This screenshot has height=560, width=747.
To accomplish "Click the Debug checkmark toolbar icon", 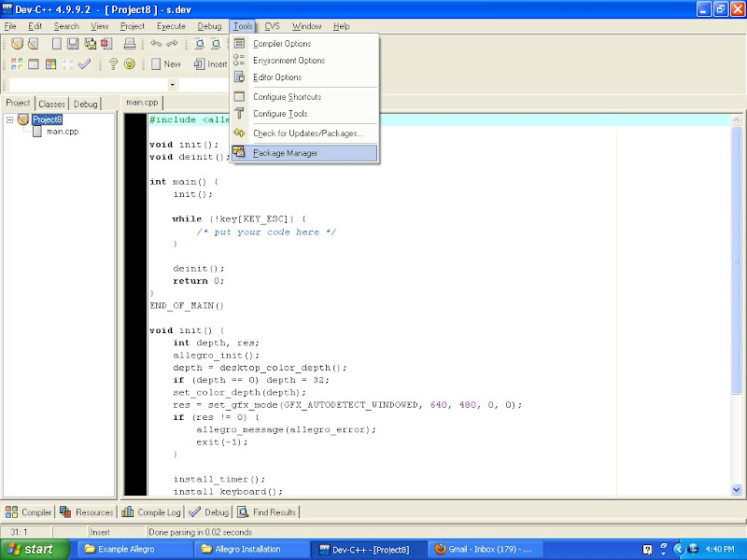I will pos(84,63).
